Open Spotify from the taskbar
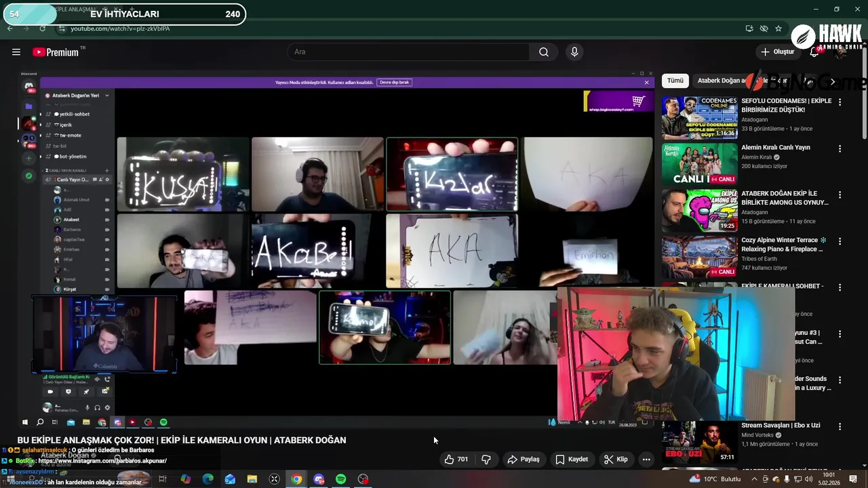 340,479
